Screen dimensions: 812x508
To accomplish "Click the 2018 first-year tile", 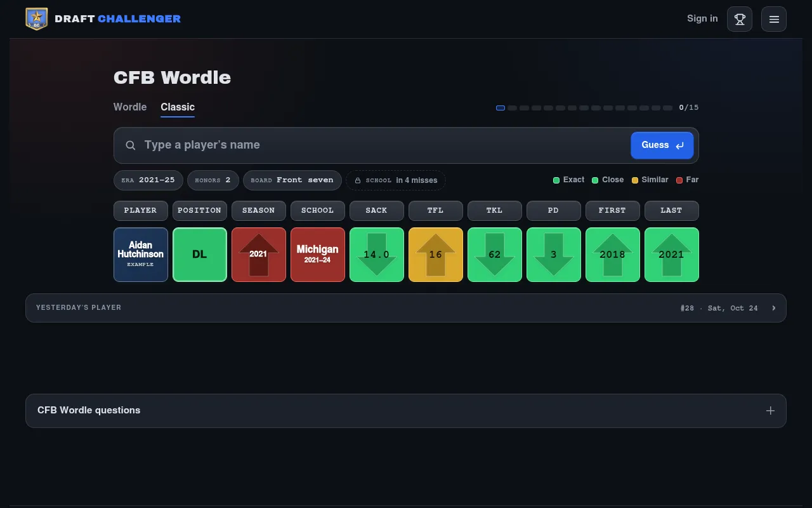I will (613, 255).
